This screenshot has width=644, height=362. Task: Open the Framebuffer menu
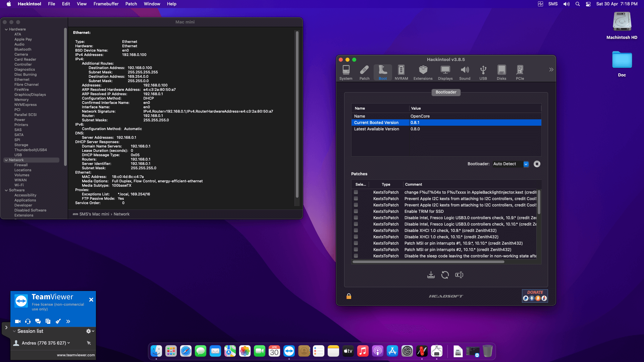[x=106, y=4]
